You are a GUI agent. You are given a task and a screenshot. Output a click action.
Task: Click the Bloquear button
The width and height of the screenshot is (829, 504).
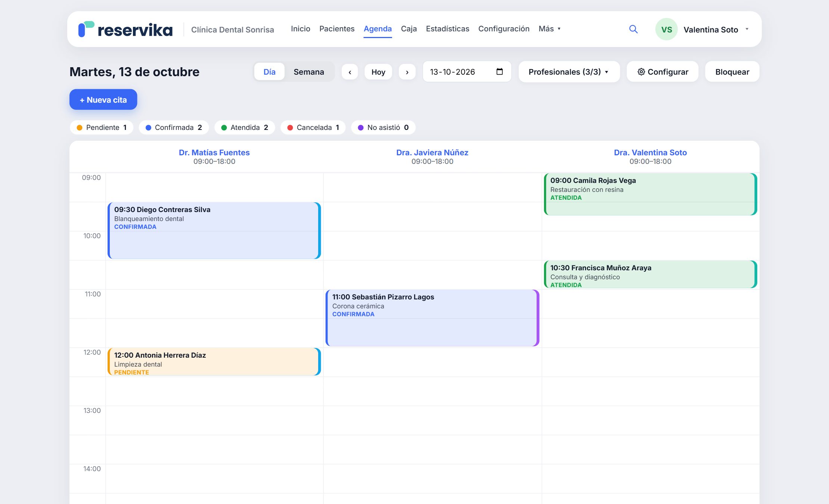(x=732, y=72)
